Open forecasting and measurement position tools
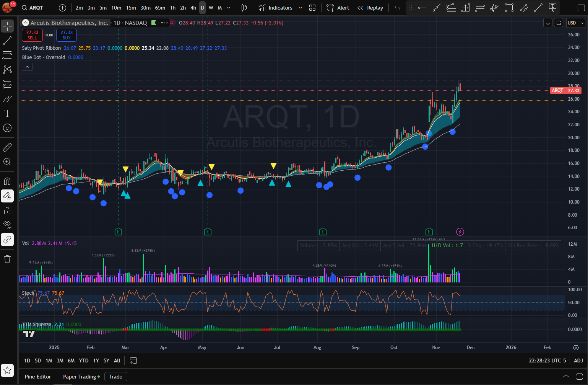 pyautogui.click(x=7, y=84)
